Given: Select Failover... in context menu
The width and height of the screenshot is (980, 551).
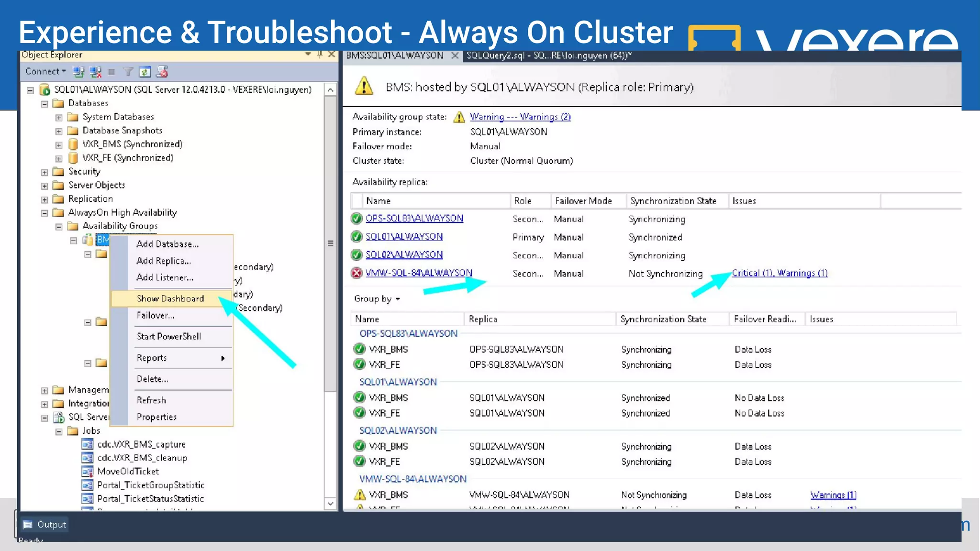Looking at the screenshot, I should tap(156, 315).
